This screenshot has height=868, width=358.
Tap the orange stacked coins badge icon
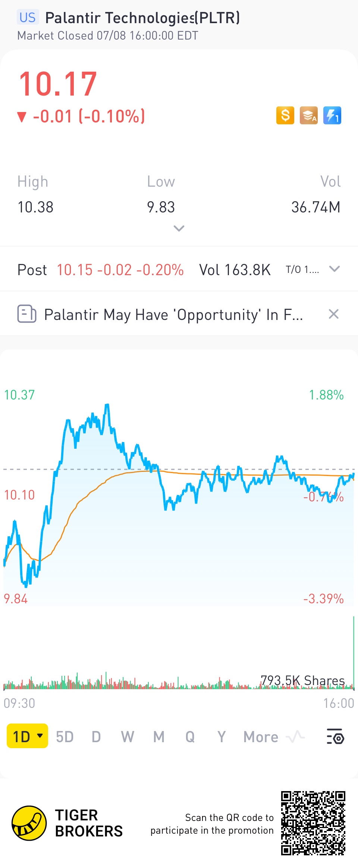click(x=309, y=115)
